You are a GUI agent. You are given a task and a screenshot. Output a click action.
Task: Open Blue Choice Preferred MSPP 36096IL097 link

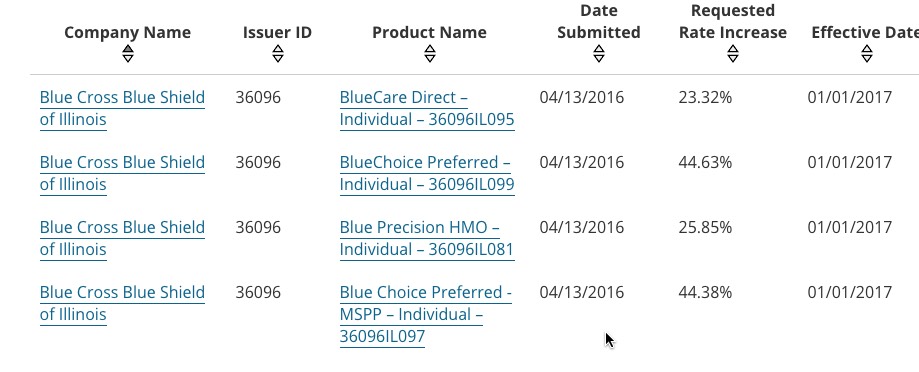(426, 315)
